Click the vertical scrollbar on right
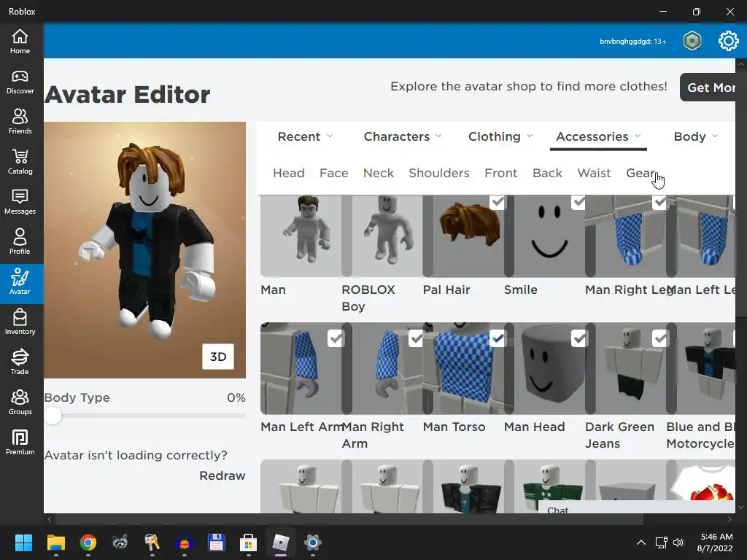The height and width of the screenshot is (560, 747). pyautogui.click(x=741, y=191)
